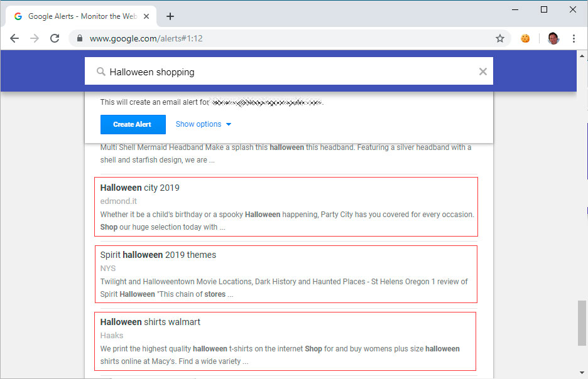
Task: Open a new browser tab
Action: coord(170,16)
